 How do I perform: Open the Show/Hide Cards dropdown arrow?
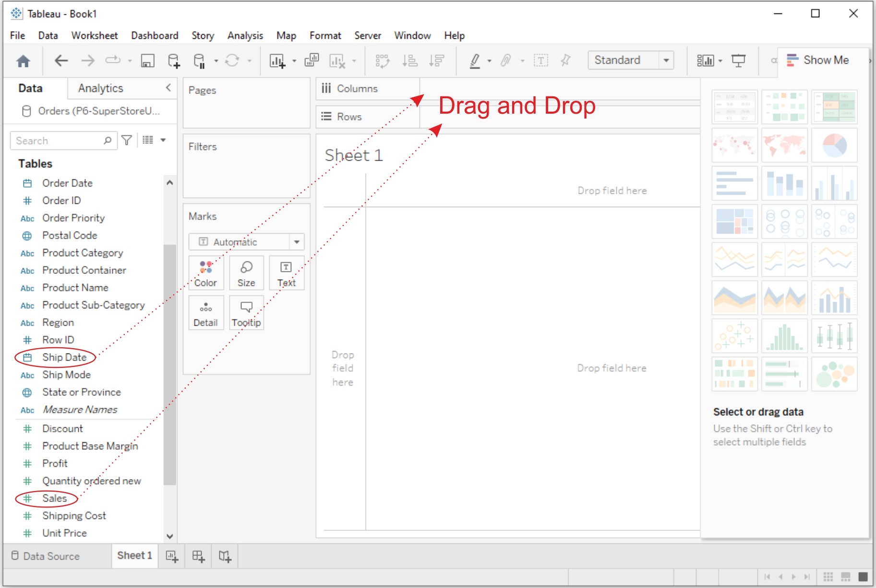coord(720,61)
